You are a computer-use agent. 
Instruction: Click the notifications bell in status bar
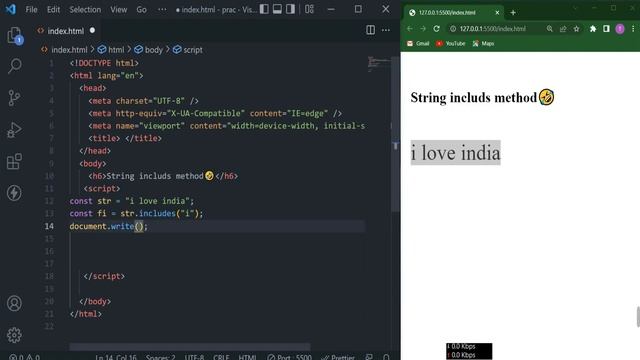[386, 357]
